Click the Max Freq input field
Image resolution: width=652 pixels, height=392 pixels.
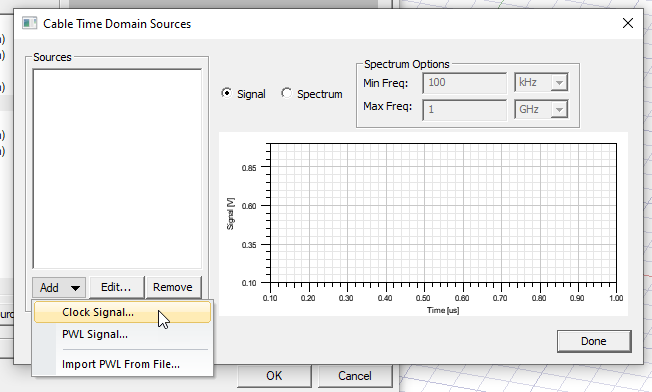click(464, 109)
